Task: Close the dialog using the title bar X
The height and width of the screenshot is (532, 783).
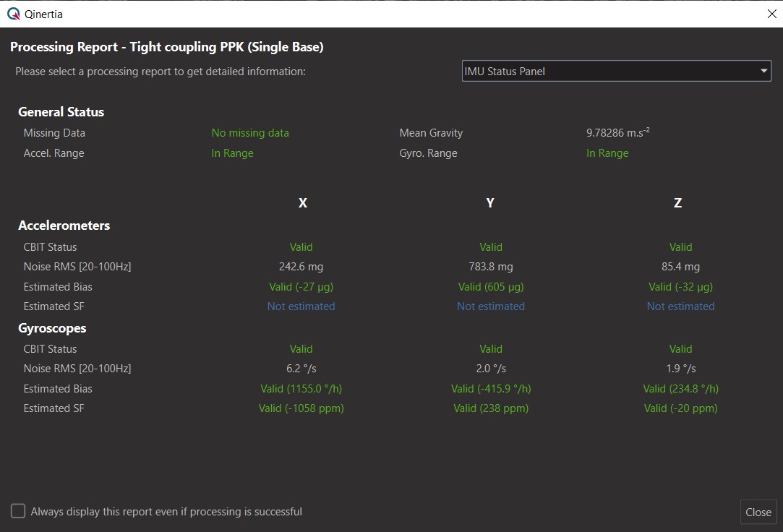Action: coord(771,14)
